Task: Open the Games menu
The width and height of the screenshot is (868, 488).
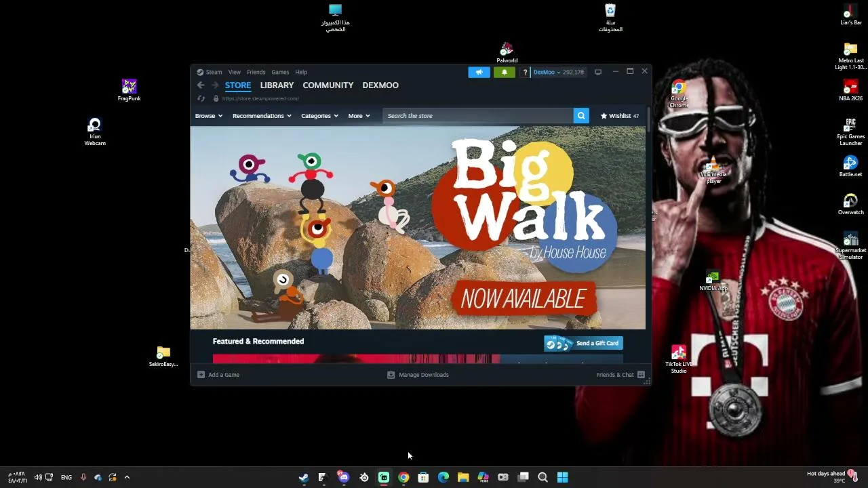Action: pyautogui.click(x=280, y=72)
